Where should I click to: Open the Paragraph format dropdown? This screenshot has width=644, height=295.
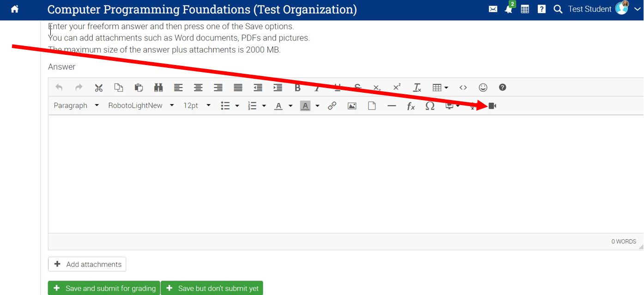[76, 106]
